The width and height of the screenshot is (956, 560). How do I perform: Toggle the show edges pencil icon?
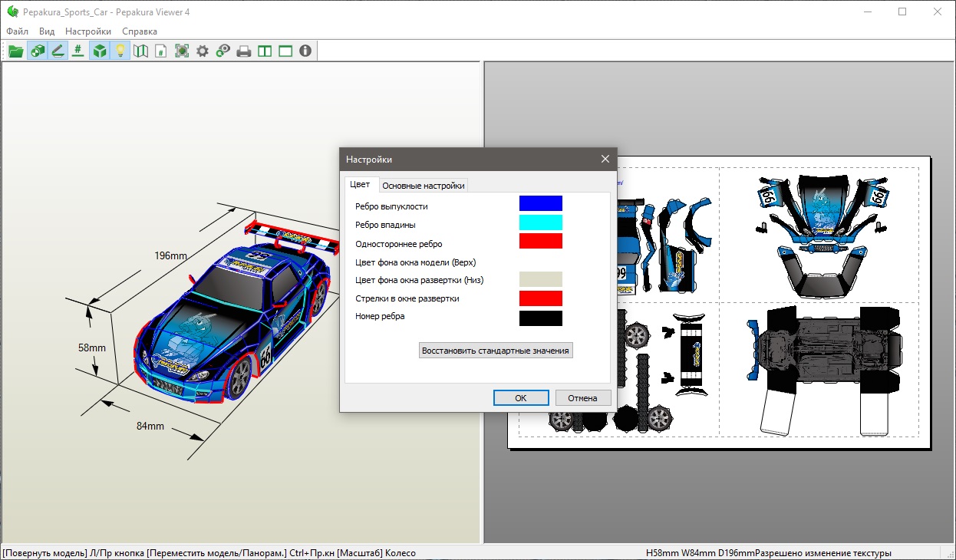pyautogui.click(x=58, y=51)
